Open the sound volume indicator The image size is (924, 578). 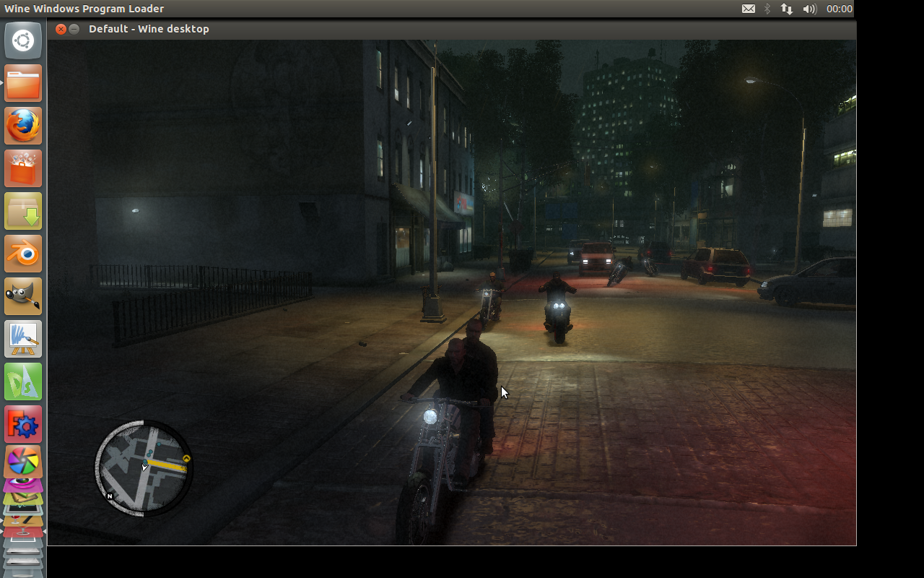pyautogui.click(x=809, y=9)
